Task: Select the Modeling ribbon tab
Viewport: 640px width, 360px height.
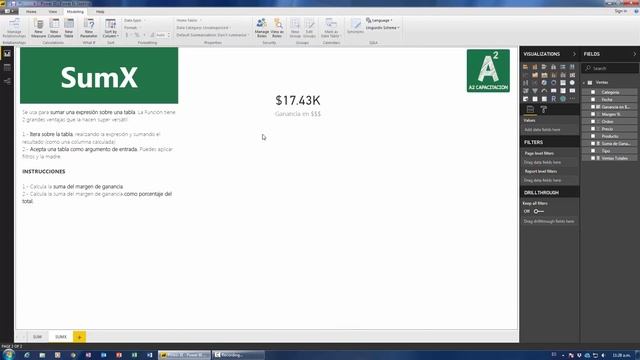Action: pyautogui.click(x=75, y=12)
